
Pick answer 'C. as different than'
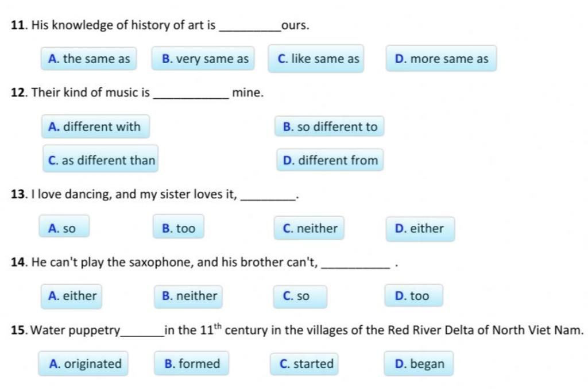tap(100, 160)
